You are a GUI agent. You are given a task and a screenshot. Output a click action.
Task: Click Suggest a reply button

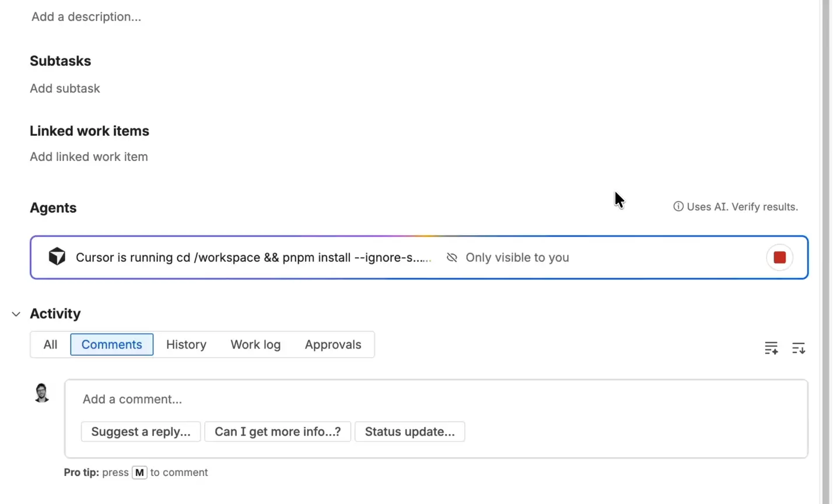pyautogui.click(x=141, y=432)
